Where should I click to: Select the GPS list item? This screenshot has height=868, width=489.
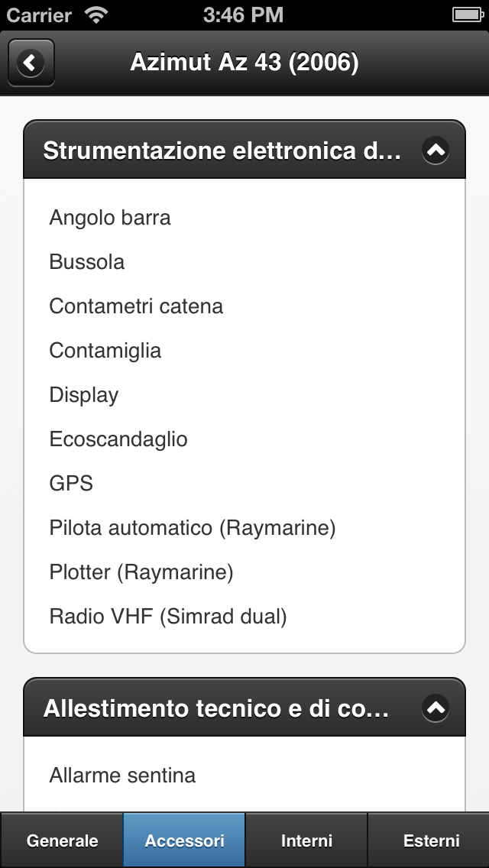(71, 483)
